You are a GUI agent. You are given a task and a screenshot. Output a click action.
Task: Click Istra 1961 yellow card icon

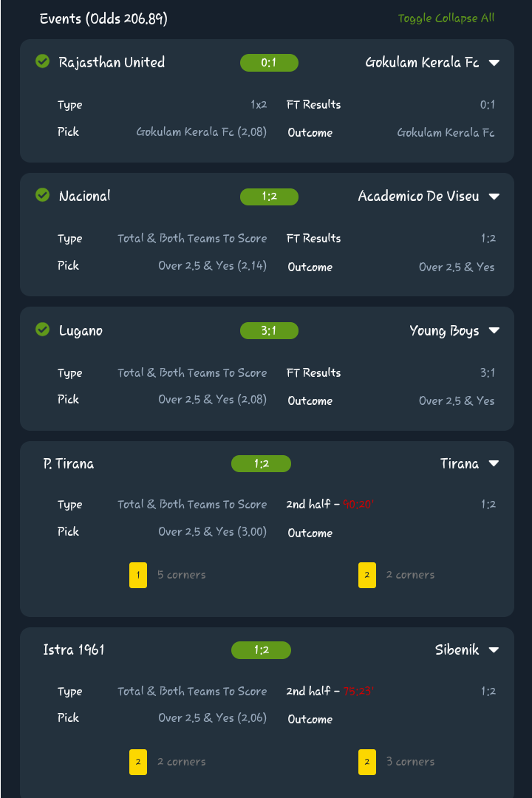pos(138,762)
